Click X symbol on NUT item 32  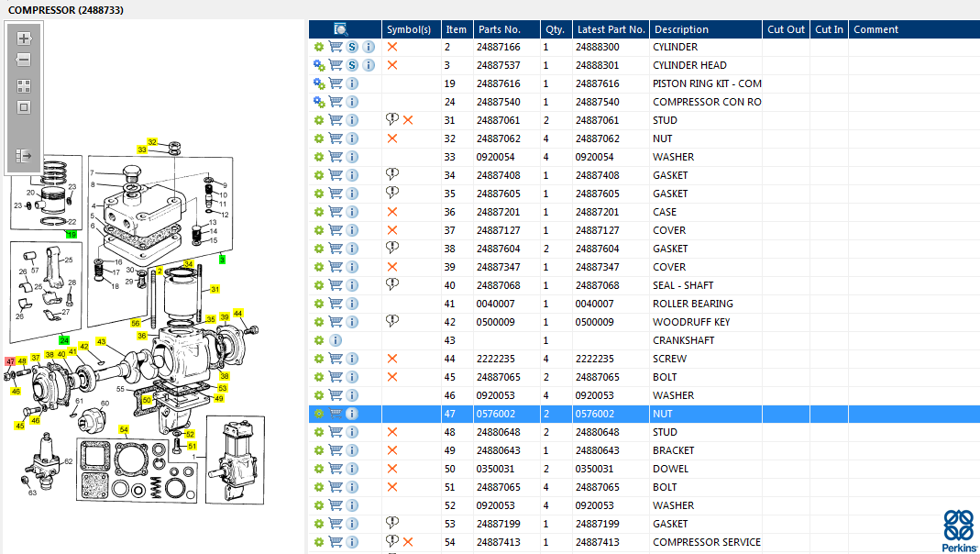pos(391,138)
